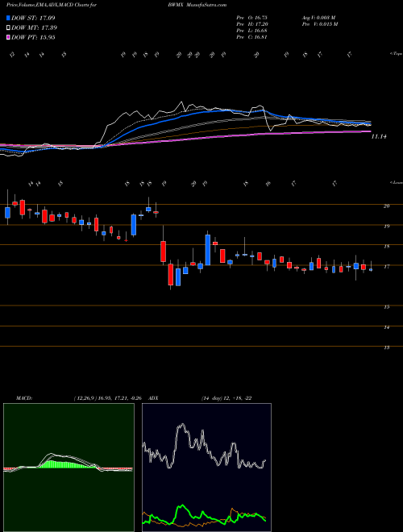Click the price axis label '15'
This screenshot has width=403, height=532.
(x=387, y=307)
